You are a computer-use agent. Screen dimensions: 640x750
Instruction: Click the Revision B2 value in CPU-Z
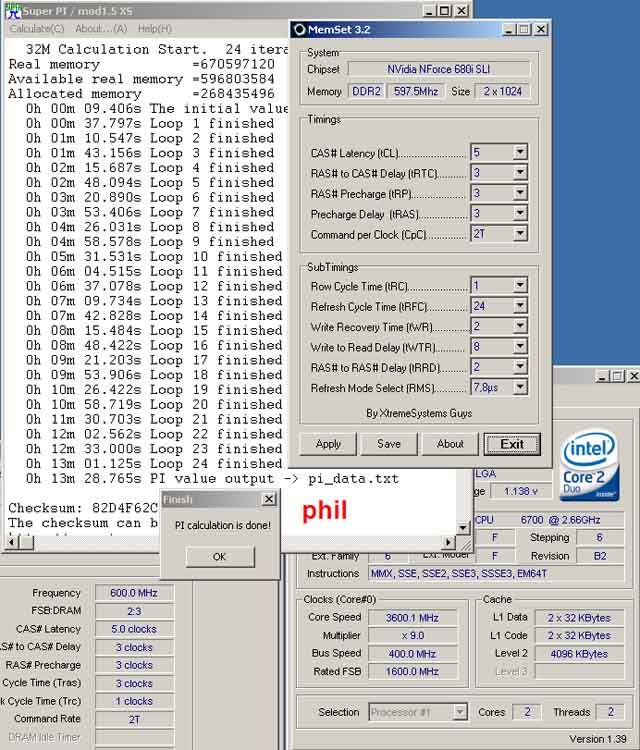click(600, 556)
